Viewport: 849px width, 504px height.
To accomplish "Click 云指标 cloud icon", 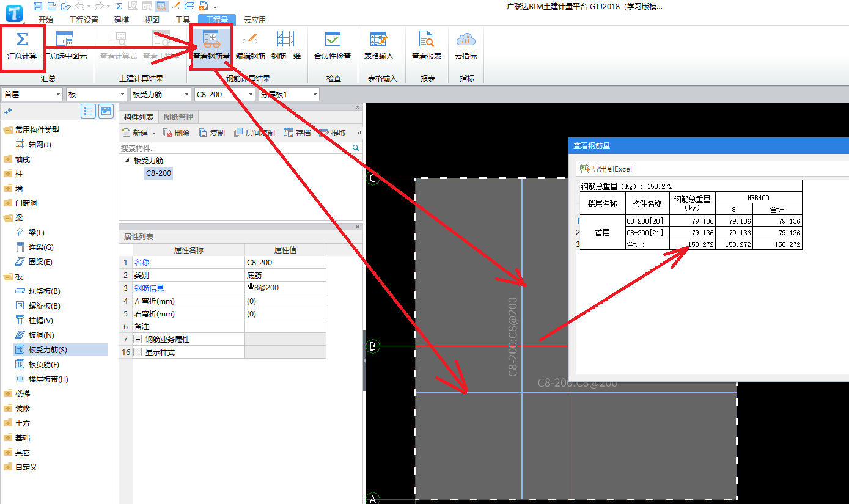I will [466, 39].
